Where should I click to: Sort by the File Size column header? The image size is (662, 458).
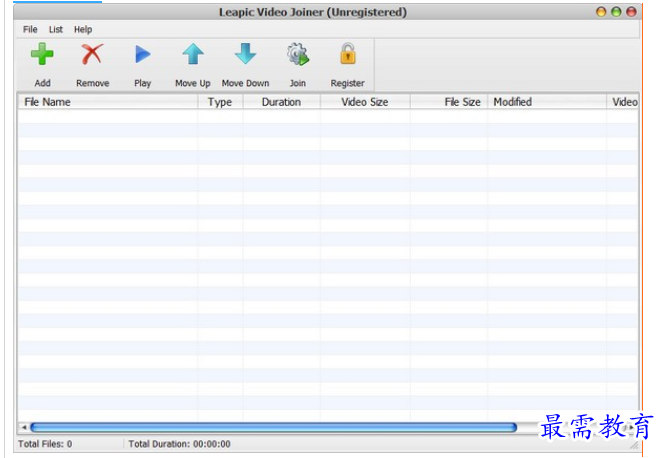click(449, 102)
